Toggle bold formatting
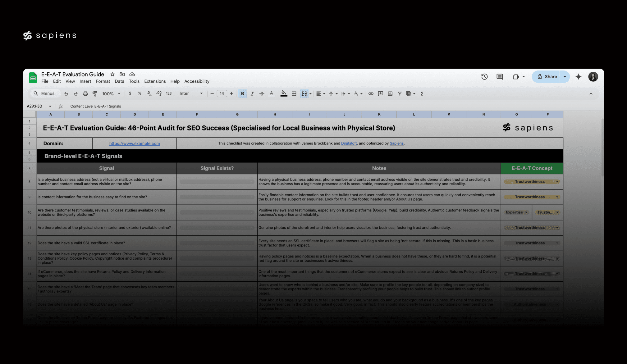This screenshot has height=364, width=627. click(x=242, y=93)
